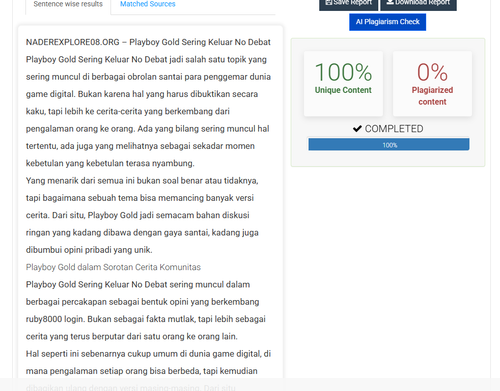Click the sentence 'Yang menarik dari semua ini'

tap(142, 181)
